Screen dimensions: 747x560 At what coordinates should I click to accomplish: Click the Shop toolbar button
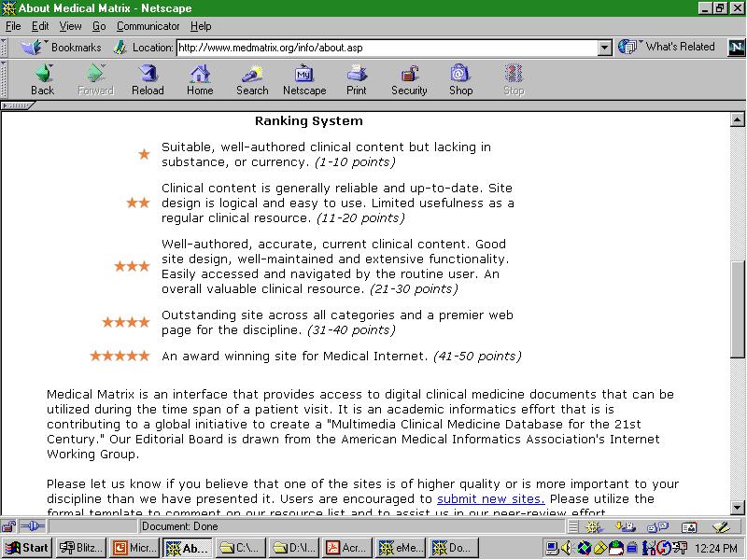click(x=460, y=80)
